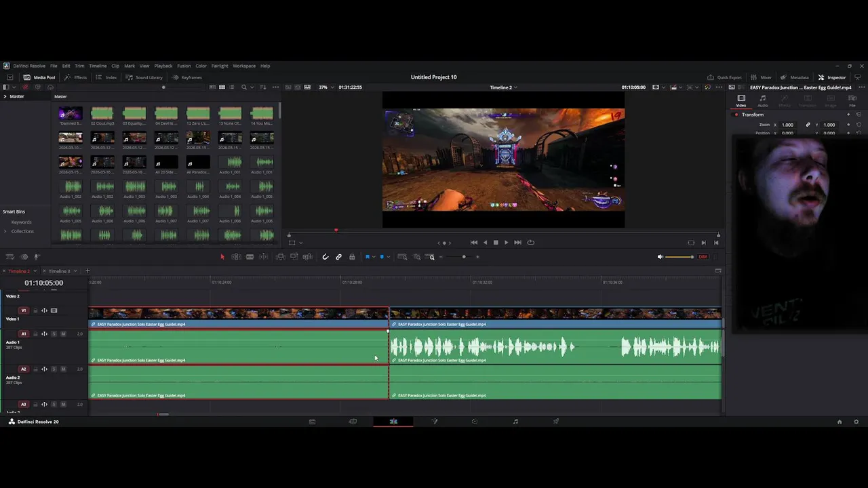Click the A2 track destination button

point(24,369)
